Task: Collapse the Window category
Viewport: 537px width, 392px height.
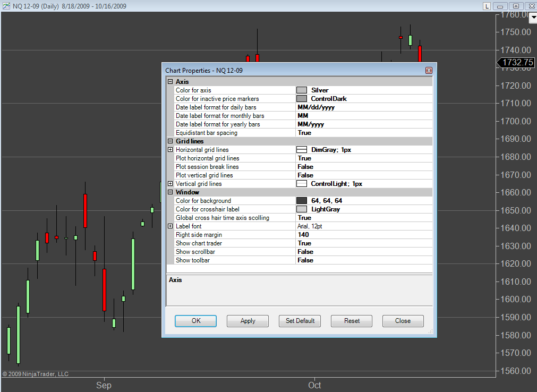Action: [170, 192]
